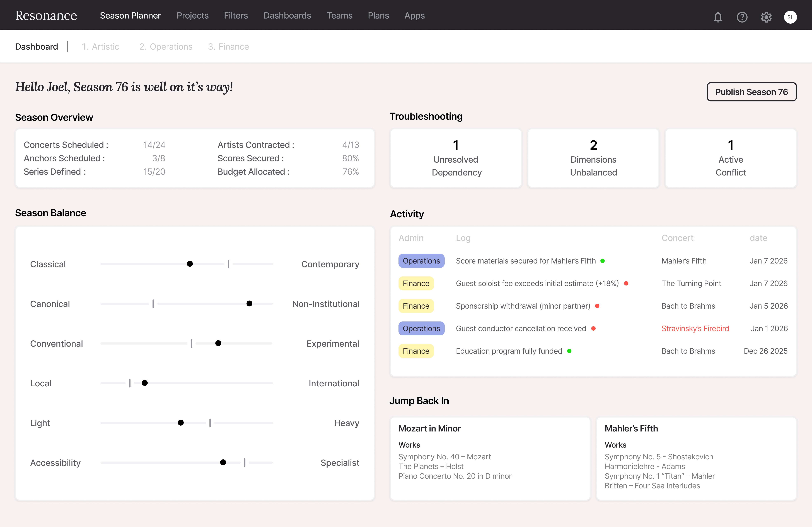Go to the 3. Finance tab
The height and width of the screenshot is (527, 812).
pyautogui.click(x=228, y=47)
